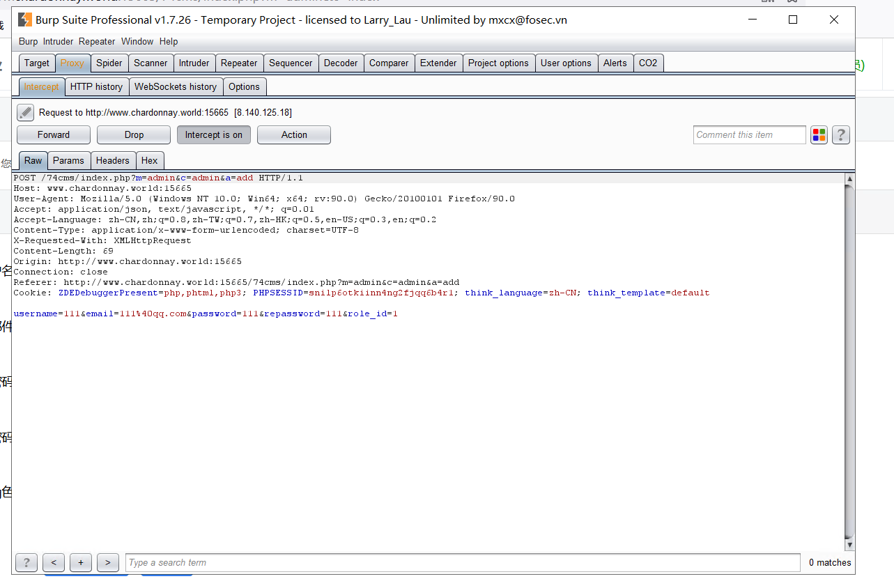Open the Burp menu

29,41
